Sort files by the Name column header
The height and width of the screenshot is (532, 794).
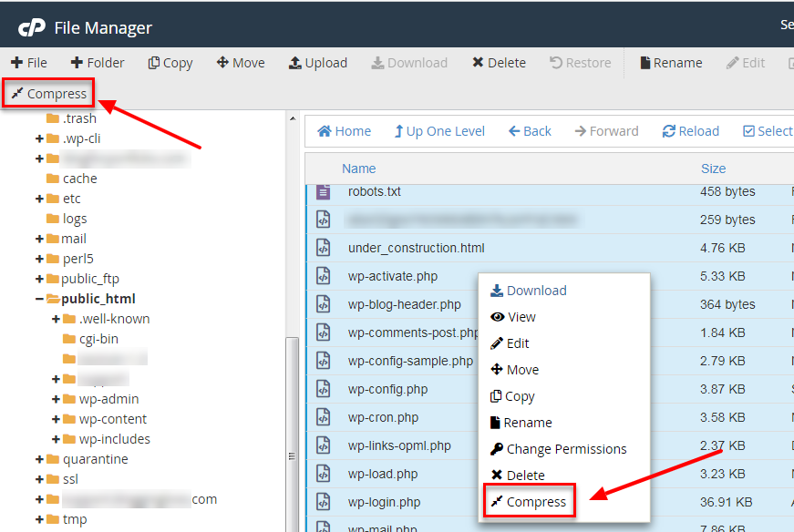[x=358, y=169]
